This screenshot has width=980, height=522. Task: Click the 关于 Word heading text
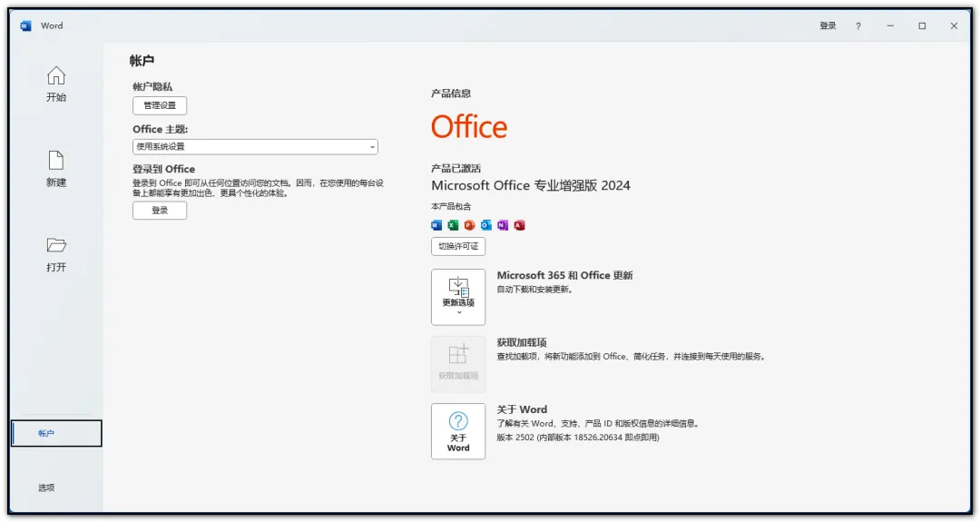pyautogui.click(x=522, y=409)
